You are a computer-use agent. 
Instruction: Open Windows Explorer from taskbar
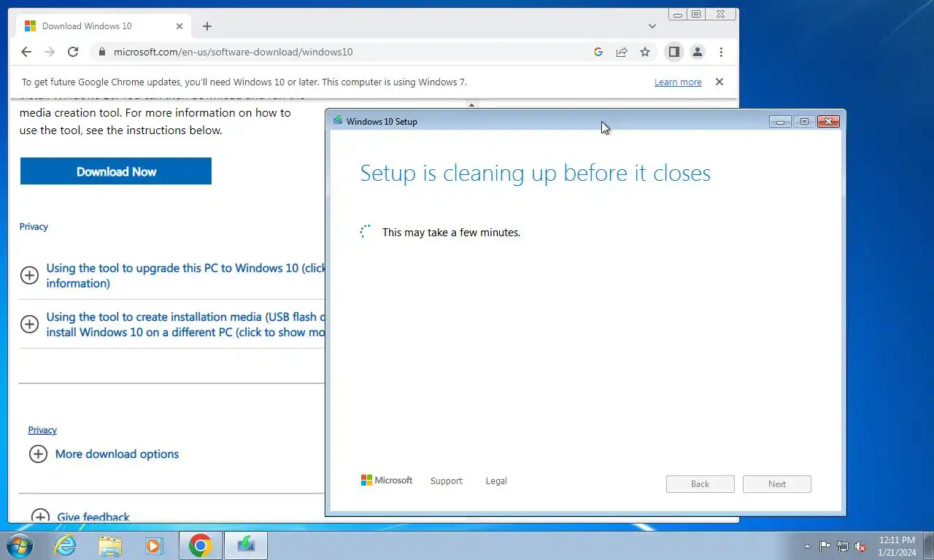click(x=110, y=545)
